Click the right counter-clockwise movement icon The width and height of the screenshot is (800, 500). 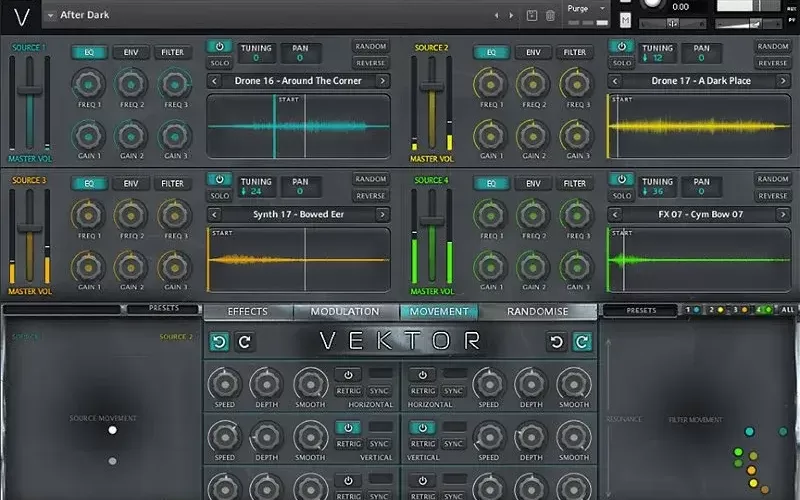pyautogui.click(x=557, y=342)
